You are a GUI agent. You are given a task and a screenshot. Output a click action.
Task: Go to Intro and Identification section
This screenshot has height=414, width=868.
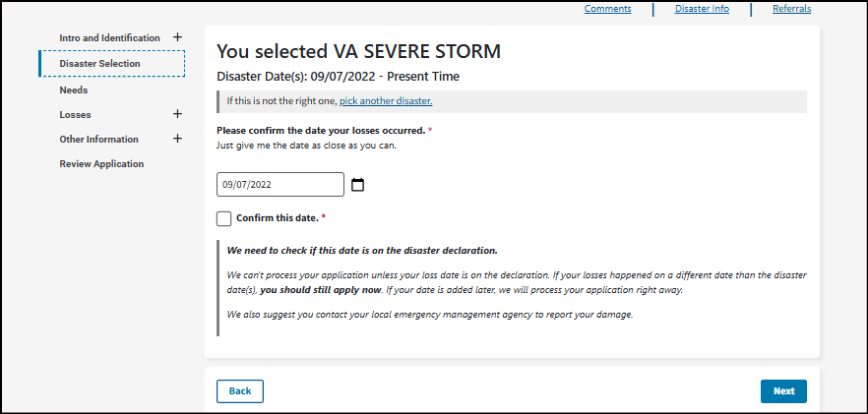[109, 38]
